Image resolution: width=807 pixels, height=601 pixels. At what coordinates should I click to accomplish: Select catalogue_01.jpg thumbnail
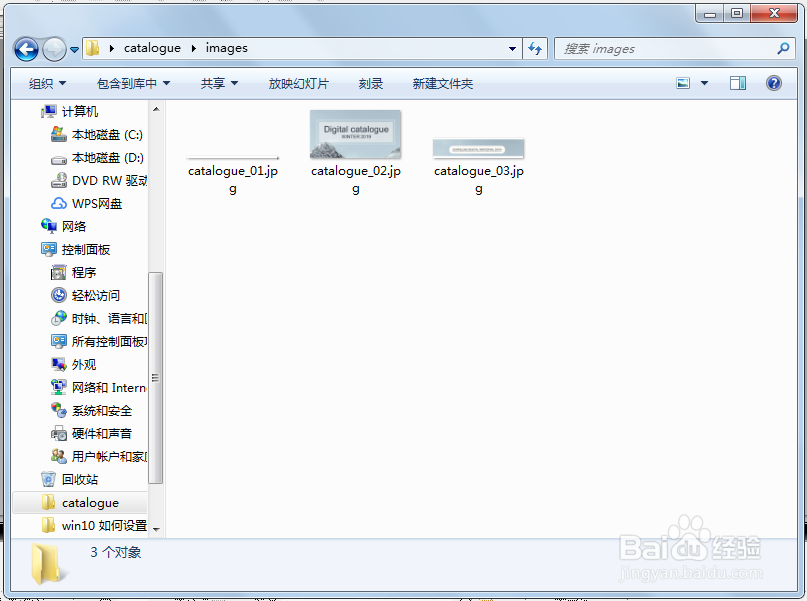[233, 158]
